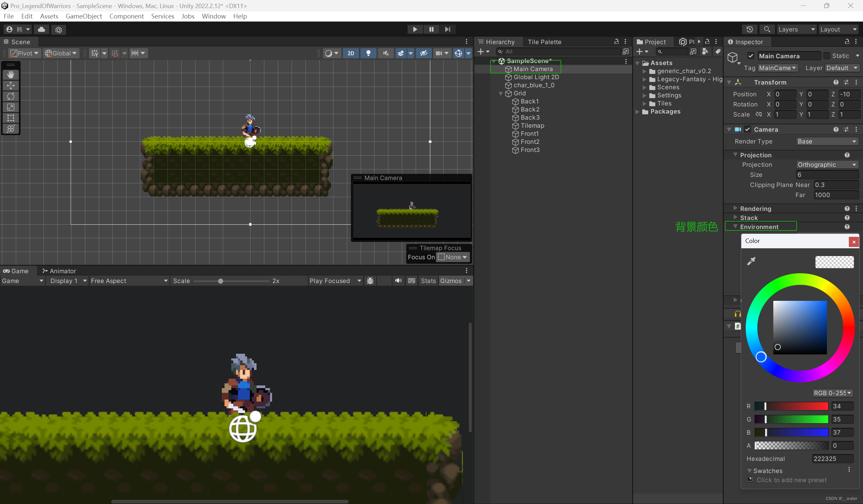The width and height of the screenshot is (863, 504).
Task: Click the Gizmos button in Game view
Action: click(x=451, y=281)
